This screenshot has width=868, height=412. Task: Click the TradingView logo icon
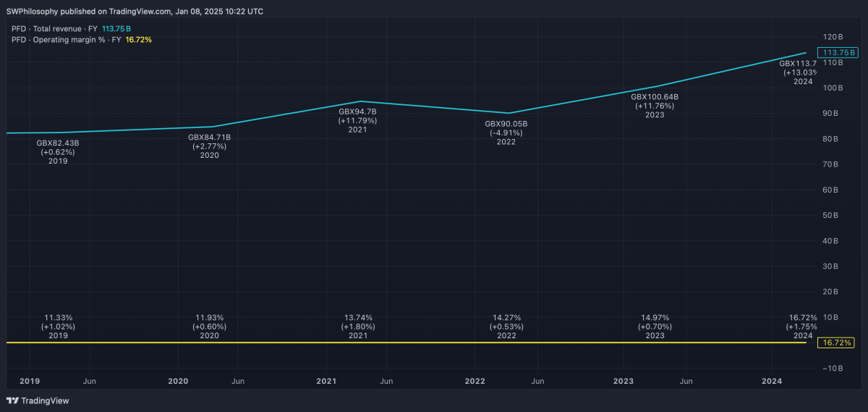[12, 400]
